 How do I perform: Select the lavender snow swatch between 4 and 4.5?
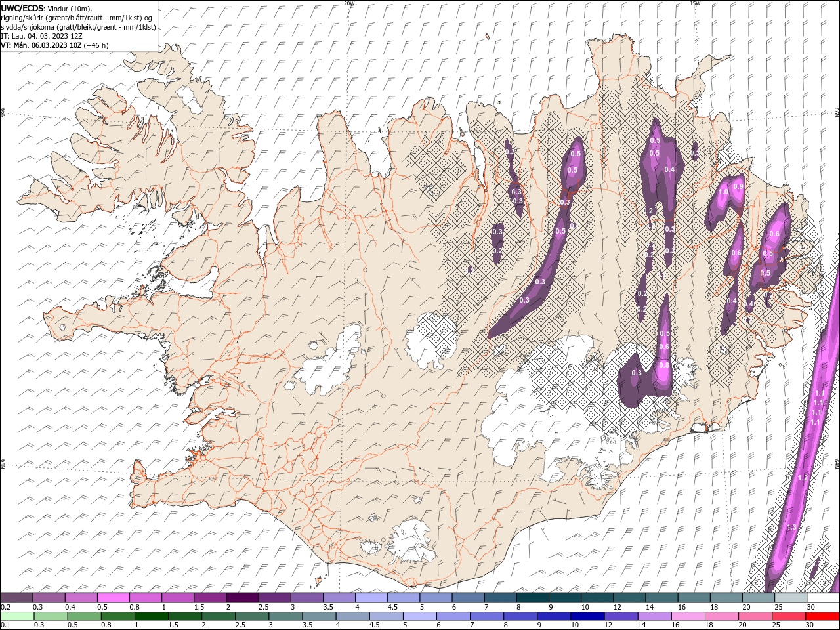point(371,598)
